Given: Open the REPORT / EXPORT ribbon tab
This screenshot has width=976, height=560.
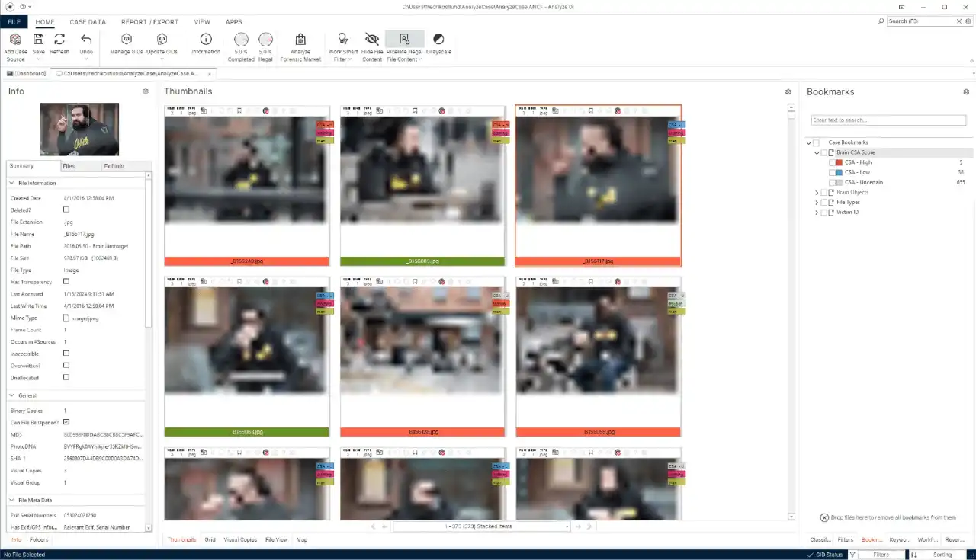Looking at the screenshot, I should click(149, 22).
